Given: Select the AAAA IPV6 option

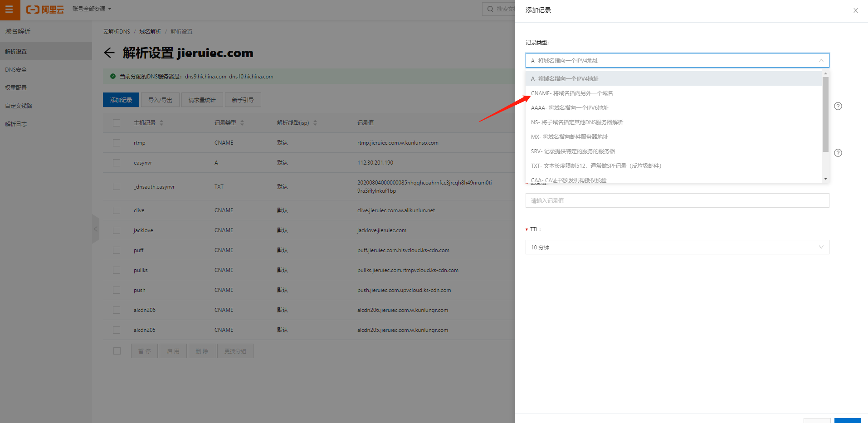Looking at the screenshot, I should pos(673,108).
